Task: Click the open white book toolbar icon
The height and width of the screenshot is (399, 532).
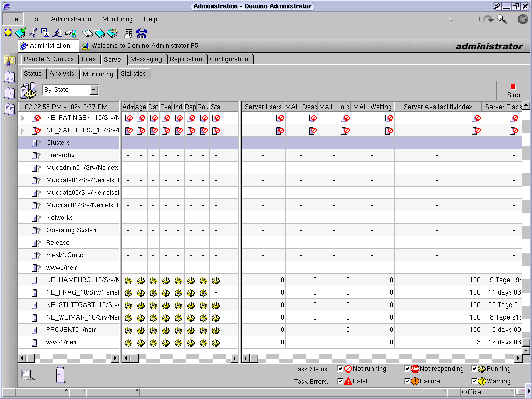Action: (87, 33)
